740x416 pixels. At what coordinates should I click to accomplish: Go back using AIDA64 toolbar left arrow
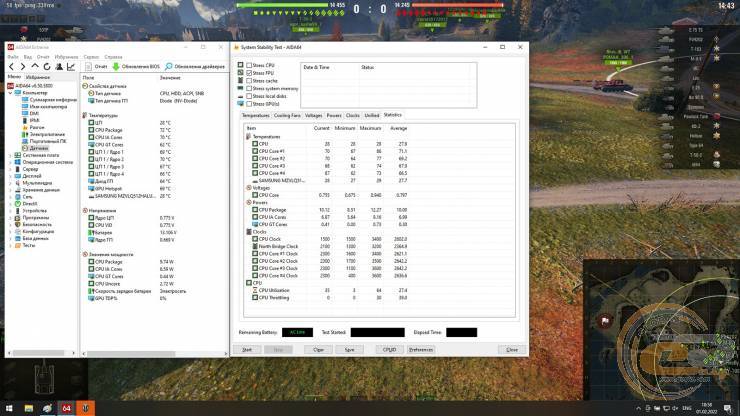pos(12,67)
